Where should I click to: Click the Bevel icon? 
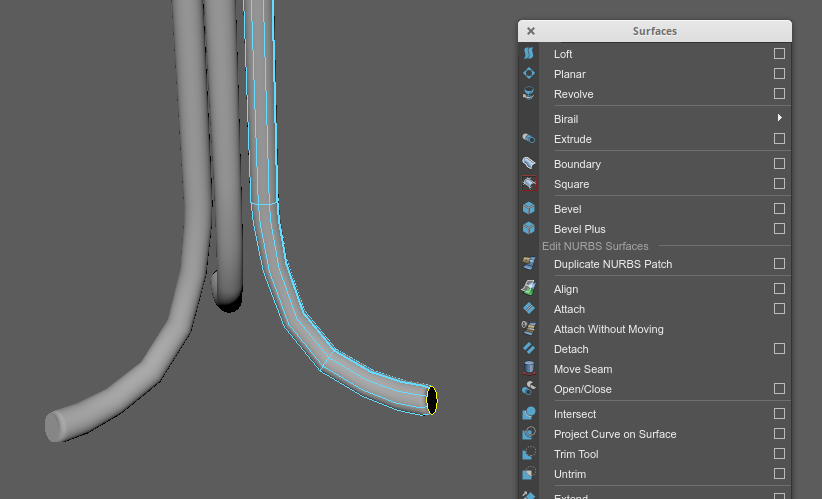coord(529,209)
